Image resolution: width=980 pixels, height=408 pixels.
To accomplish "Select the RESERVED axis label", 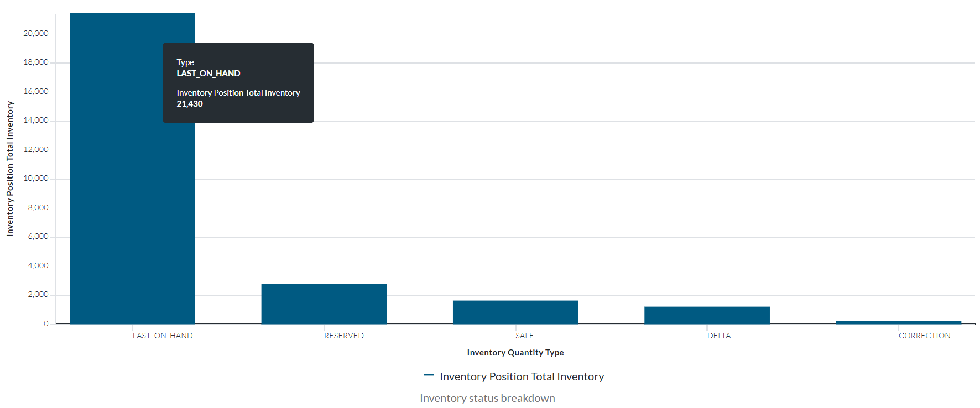I will pos(344,336).
